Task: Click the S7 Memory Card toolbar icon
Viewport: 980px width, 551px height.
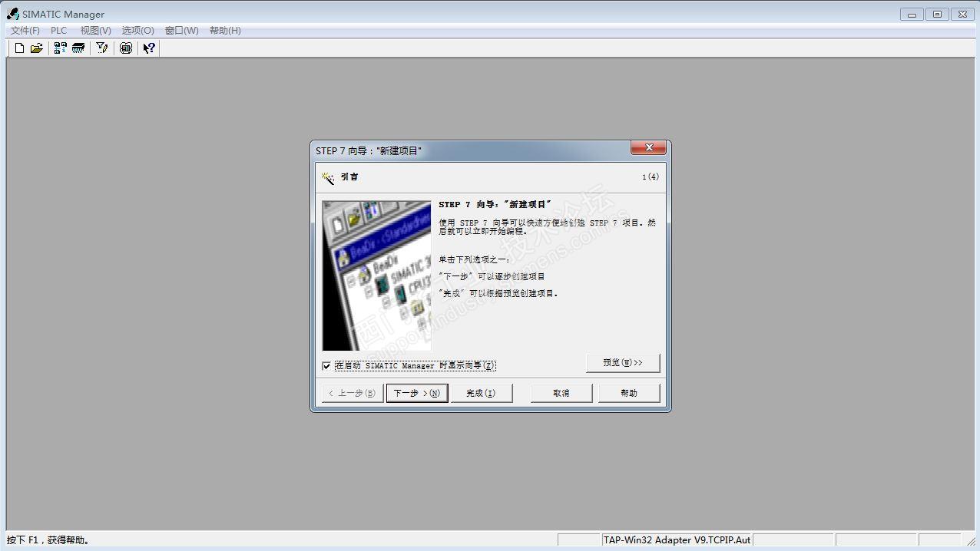Action: (78, 48)
